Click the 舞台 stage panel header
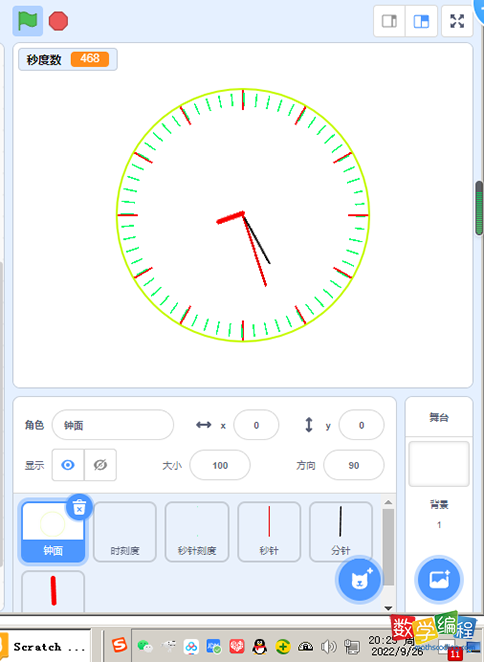 click(x=439, y=418)
